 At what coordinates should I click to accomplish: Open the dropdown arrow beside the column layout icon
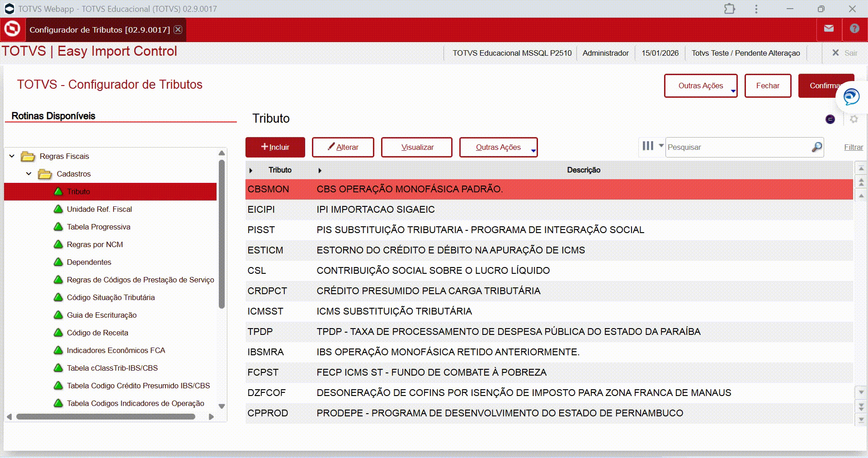point(661,146)
